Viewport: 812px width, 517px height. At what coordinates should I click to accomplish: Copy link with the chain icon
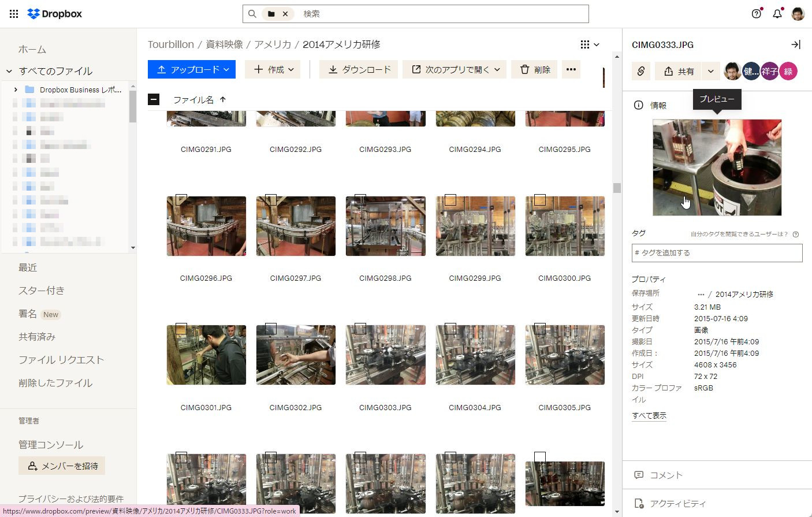(641, 71)
